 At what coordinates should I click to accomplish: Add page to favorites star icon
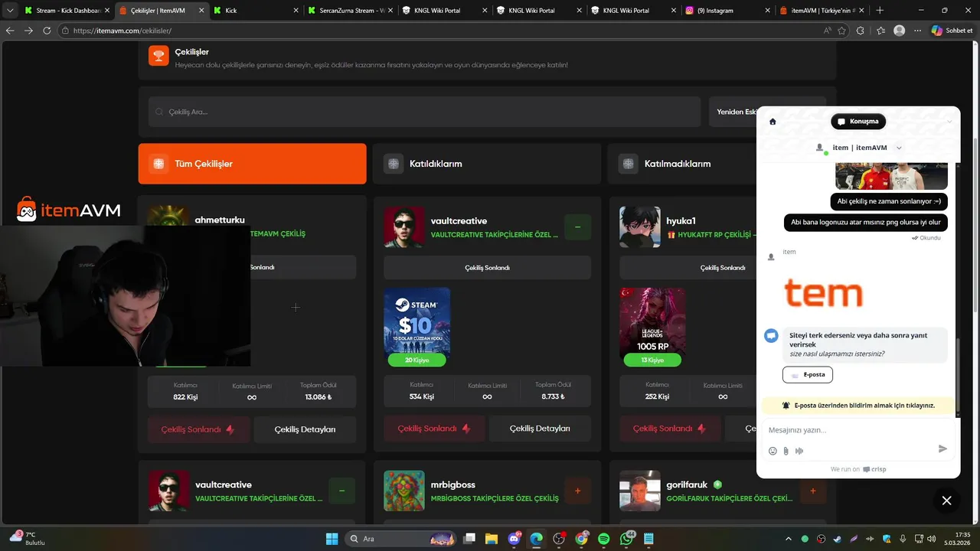coord(842,31)
